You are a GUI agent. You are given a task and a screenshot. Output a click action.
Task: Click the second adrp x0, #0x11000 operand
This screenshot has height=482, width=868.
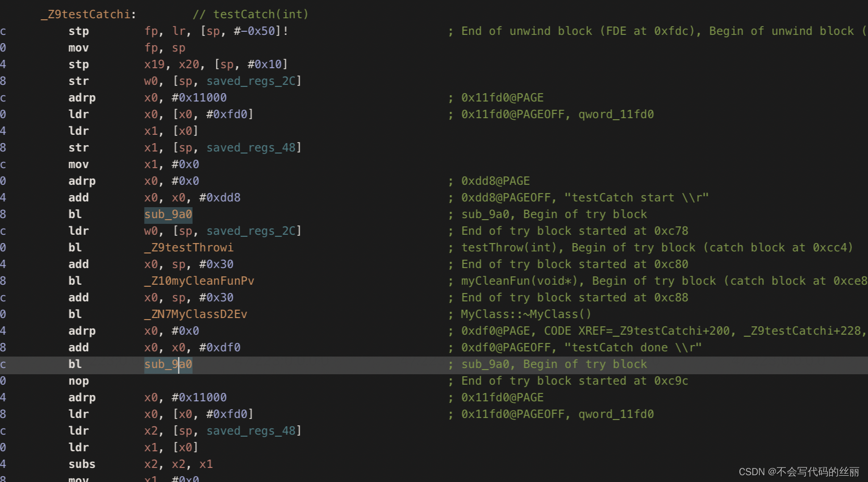click(x=185, y=398)
